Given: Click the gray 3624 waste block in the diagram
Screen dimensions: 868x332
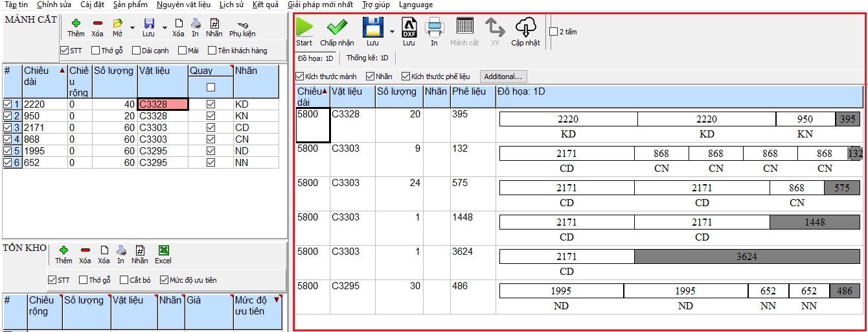Looking at the screenshot, I should coord(746,256).
